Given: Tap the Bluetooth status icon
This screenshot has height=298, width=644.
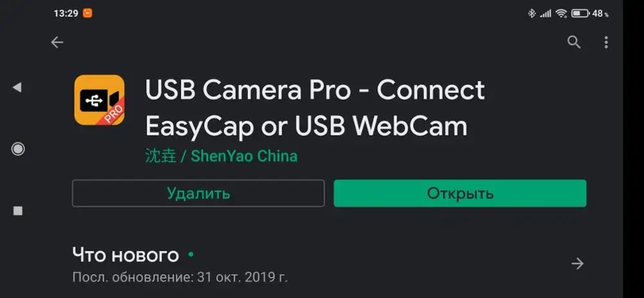Looking at the screenshot, I should point(532,14).
